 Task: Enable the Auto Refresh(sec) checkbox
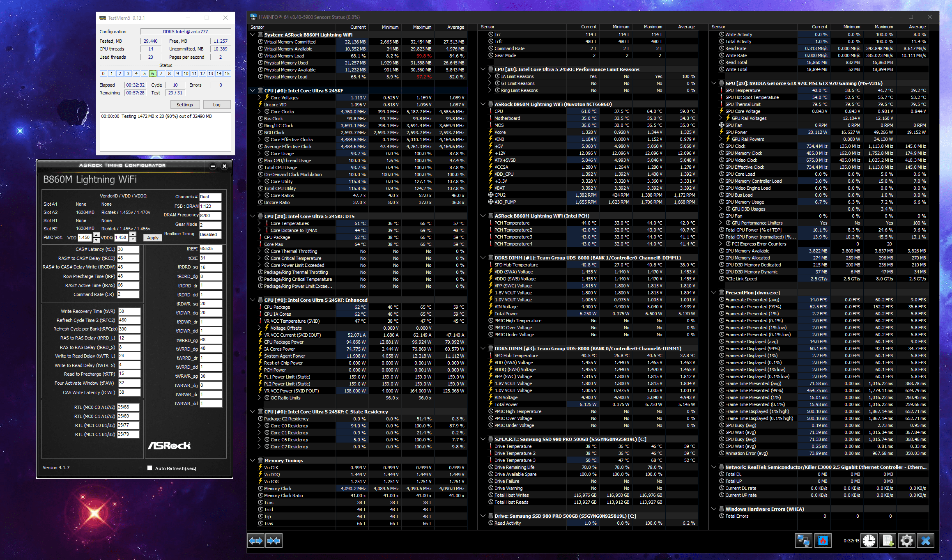point(150,468)
